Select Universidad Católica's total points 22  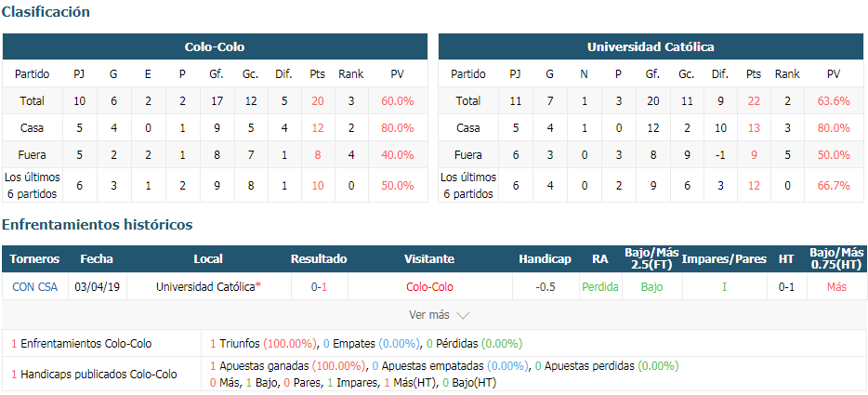tap(754, 100)
